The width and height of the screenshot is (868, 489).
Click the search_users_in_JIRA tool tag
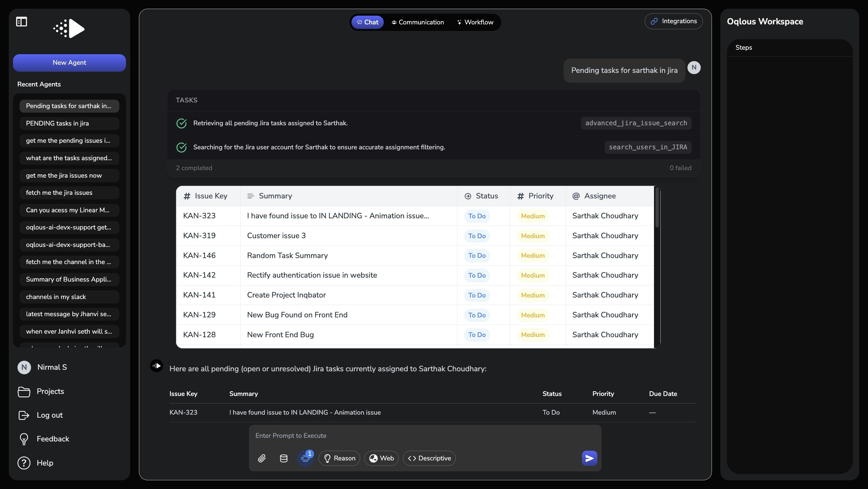(x=648, y=147)
